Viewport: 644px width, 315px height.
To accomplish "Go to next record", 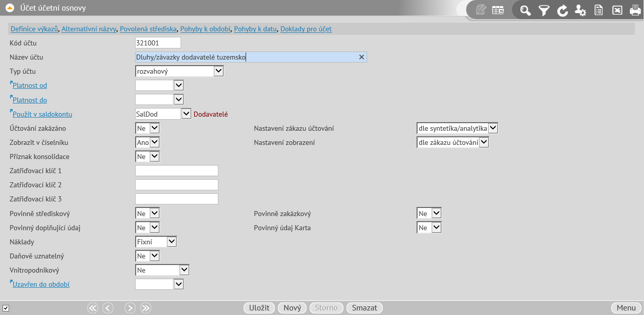I will tap(130, 308).
